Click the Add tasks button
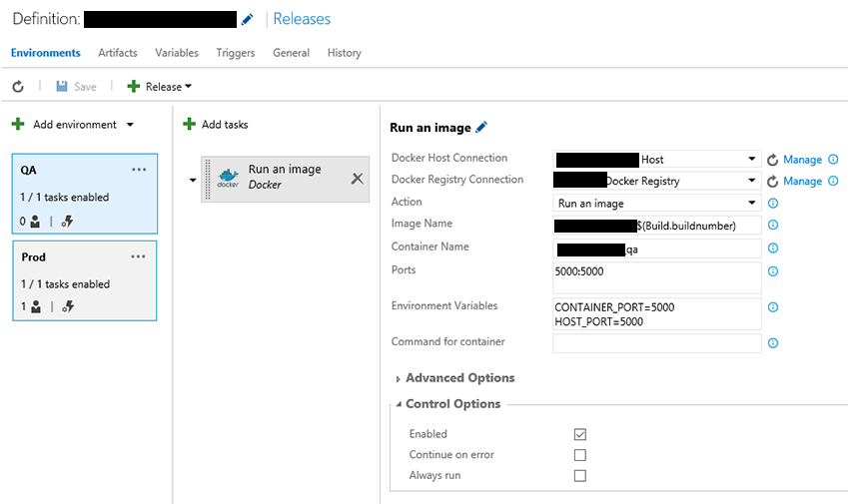Image resolution: width=848 pixels, height=504 pixels. click(216, 125)
